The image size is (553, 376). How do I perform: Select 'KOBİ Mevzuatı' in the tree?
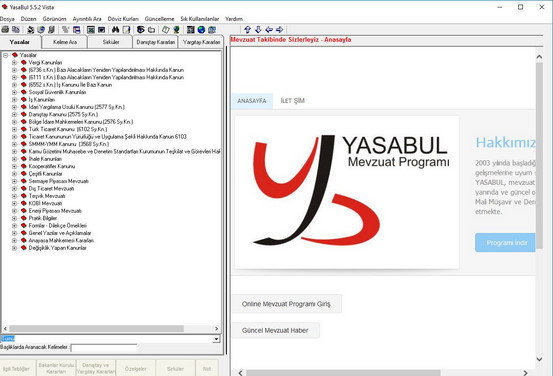[x=45, y=203]
